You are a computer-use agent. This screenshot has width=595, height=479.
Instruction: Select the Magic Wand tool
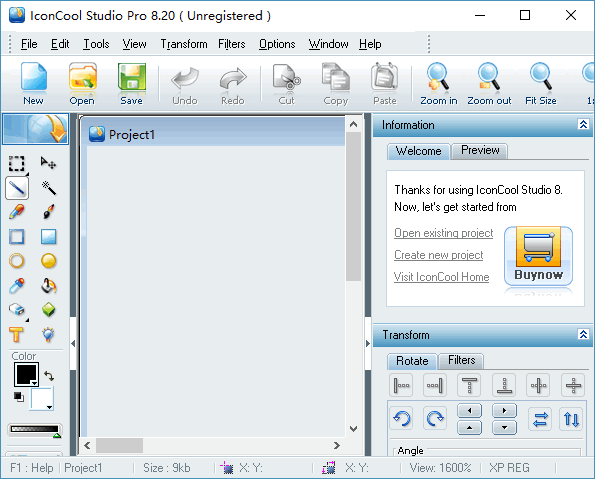tap(49, 188)
